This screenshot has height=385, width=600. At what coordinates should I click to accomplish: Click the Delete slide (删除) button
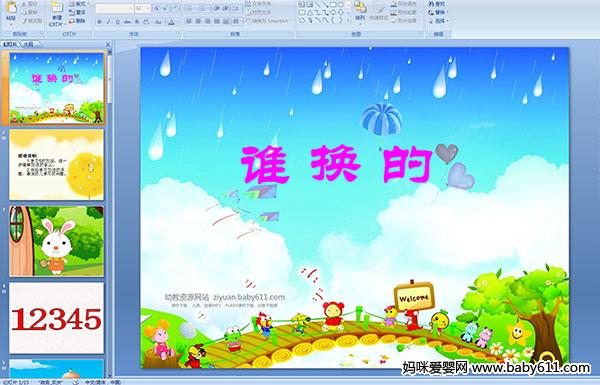coord(77,21)
